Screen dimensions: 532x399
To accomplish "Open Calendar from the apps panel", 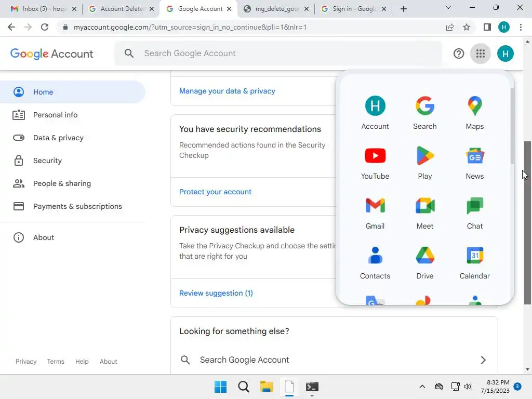I will pos(475,262).
